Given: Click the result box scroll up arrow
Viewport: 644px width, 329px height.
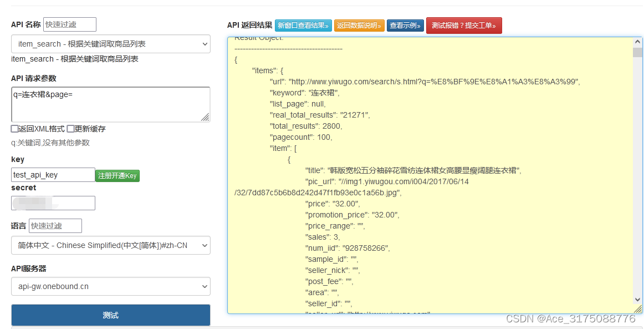Looking at the screenshot, I should coord(637,42).
